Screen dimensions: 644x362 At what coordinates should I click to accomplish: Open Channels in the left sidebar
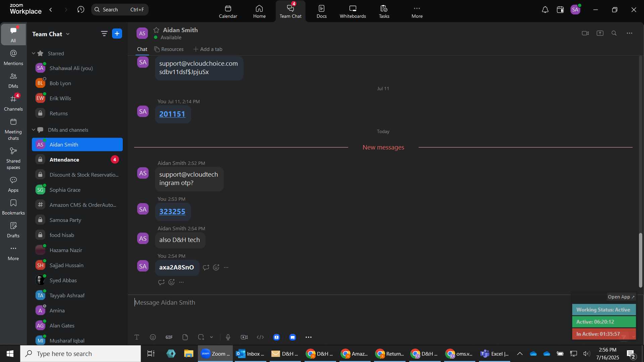13,103
